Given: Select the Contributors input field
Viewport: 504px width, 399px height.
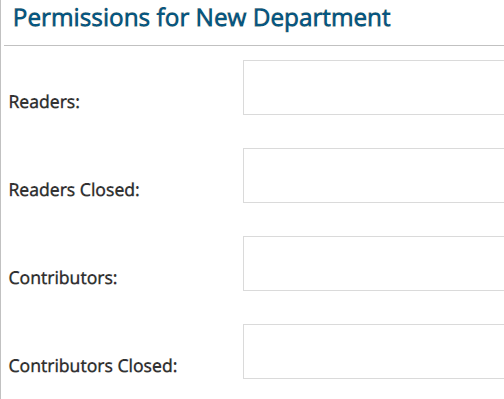Looking at the screenshot, I should pos(374,263).
